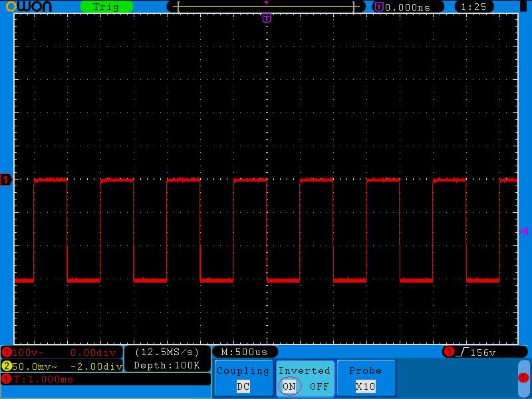Viewport: 532px width, 399px height.
Task: Click the horizontal memory position bar
Action: click(266, 7)
